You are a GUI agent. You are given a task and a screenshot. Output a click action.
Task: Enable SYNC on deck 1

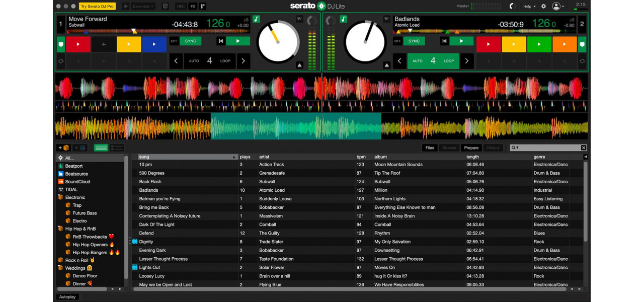click(191, 41)
